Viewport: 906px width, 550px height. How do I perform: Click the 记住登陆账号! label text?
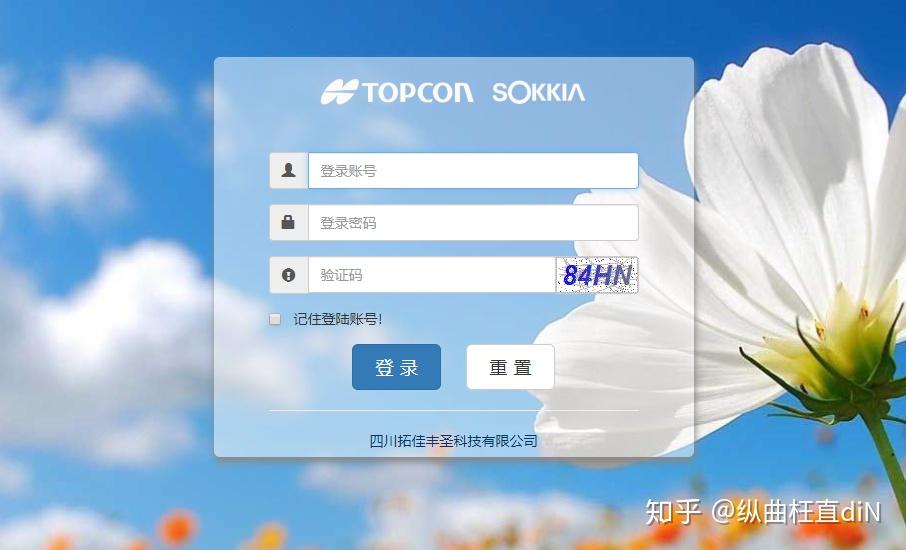click(337, 319)
